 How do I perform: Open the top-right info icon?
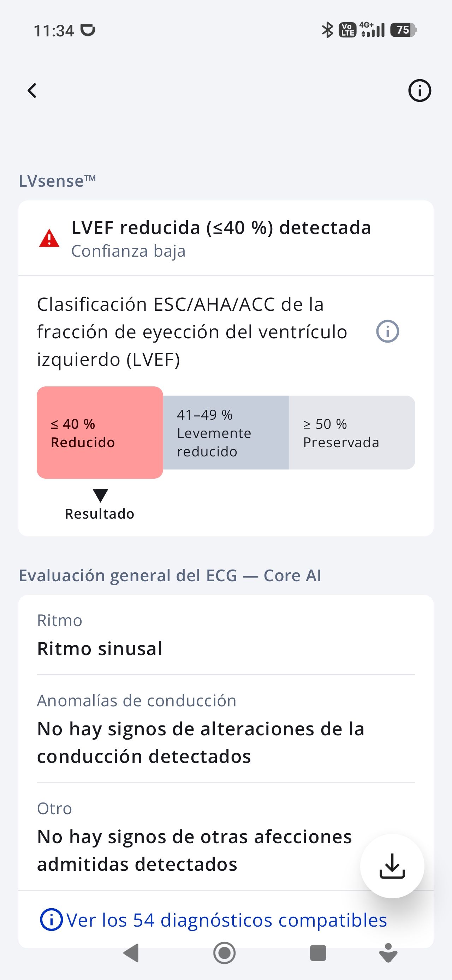[x=419, y=91]
